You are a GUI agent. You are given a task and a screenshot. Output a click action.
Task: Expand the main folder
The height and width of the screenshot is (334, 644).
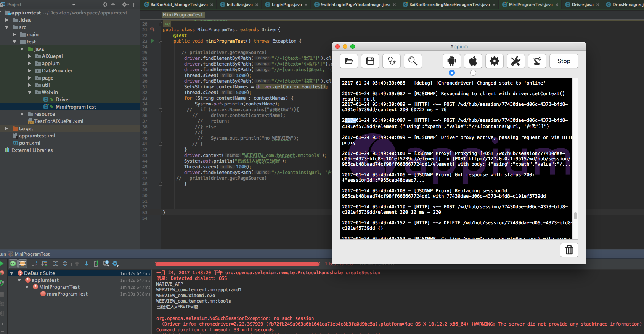(14, 34)
